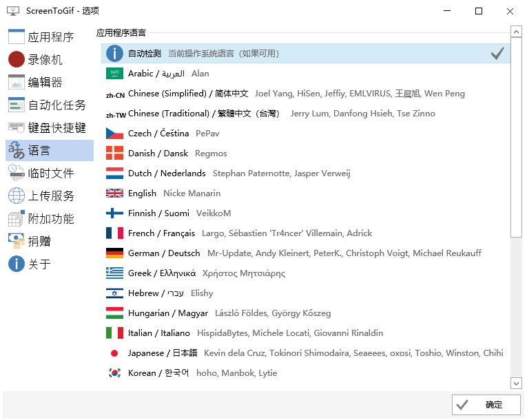Click the Italian flag icon
The height and width of the screenshot is (420, 527).
[x=114, y=333]
